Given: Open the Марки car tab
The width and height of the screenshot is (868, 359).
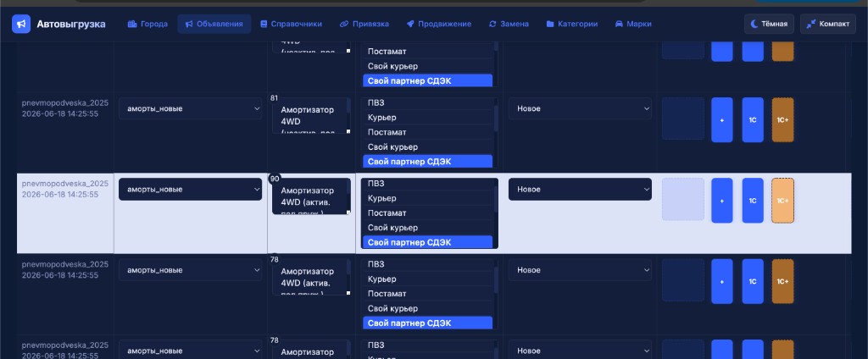Looking at the screenshot, I should pos(632,24).
